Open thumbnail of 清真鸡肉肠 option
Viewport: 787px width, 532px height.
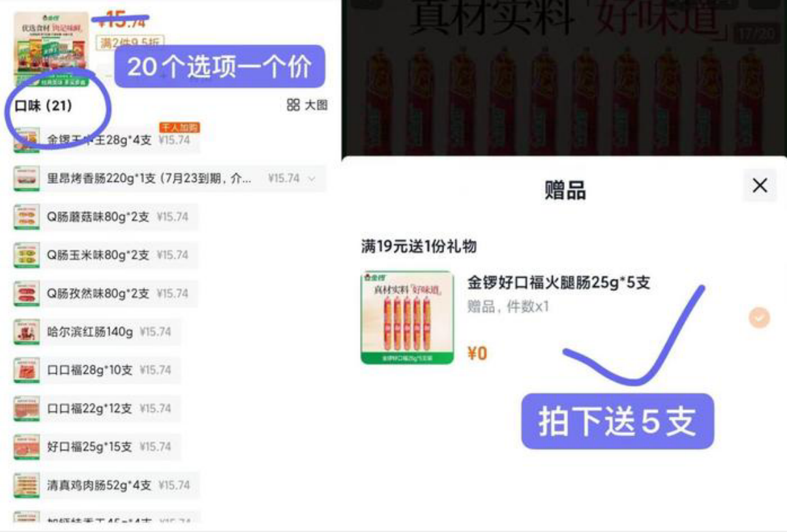click(27, 486)
